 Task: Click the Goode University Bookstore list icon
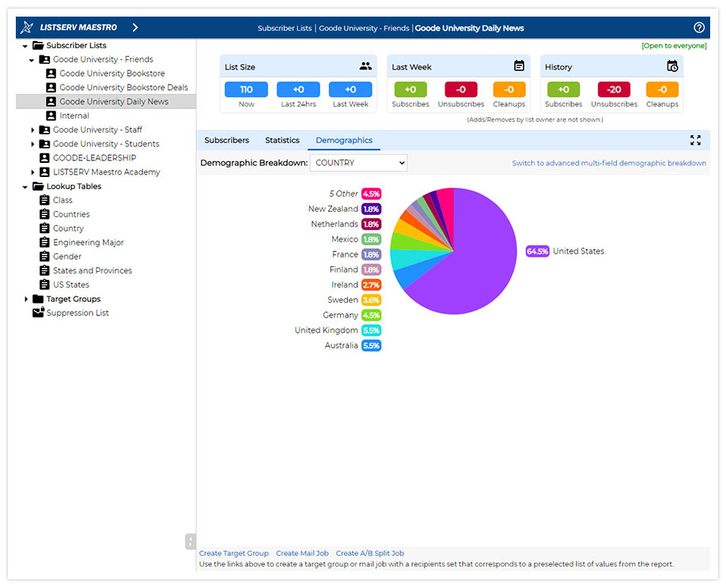[51, 73]
